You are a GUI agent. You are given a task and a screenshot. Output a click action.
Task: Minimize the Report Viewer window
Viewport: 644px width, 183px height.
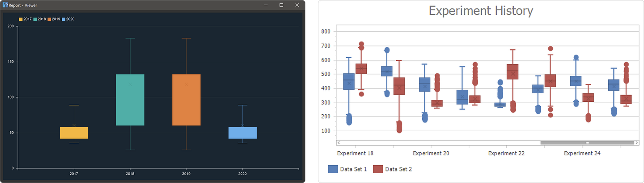coord(266,5)
